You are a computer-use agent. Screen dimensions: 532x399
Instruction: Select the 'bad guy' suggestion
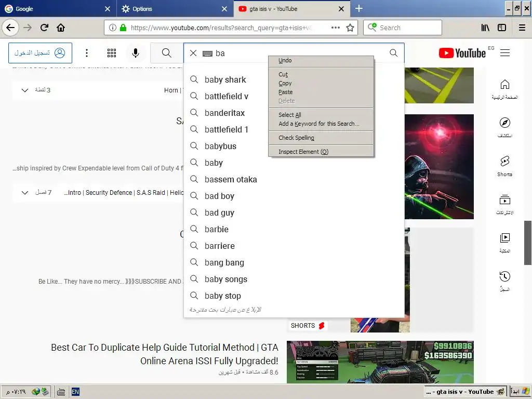coord(294,212)
